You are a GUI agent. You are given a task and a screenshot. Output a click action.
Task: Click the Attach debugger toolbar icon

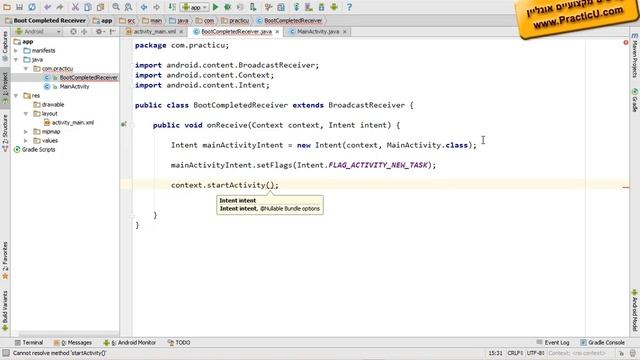click(x=253, y=7)
